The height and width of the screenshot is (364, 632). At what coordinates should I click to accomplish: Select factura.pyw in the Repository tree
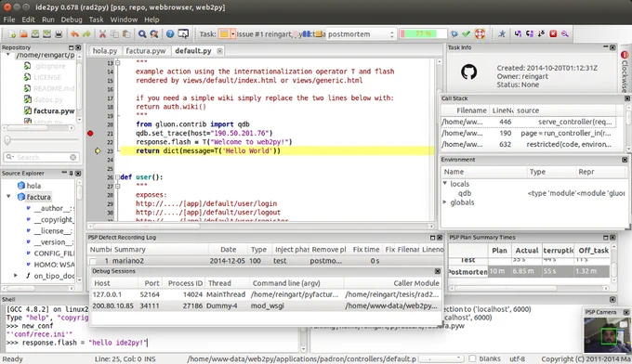[x=54, y=110]
